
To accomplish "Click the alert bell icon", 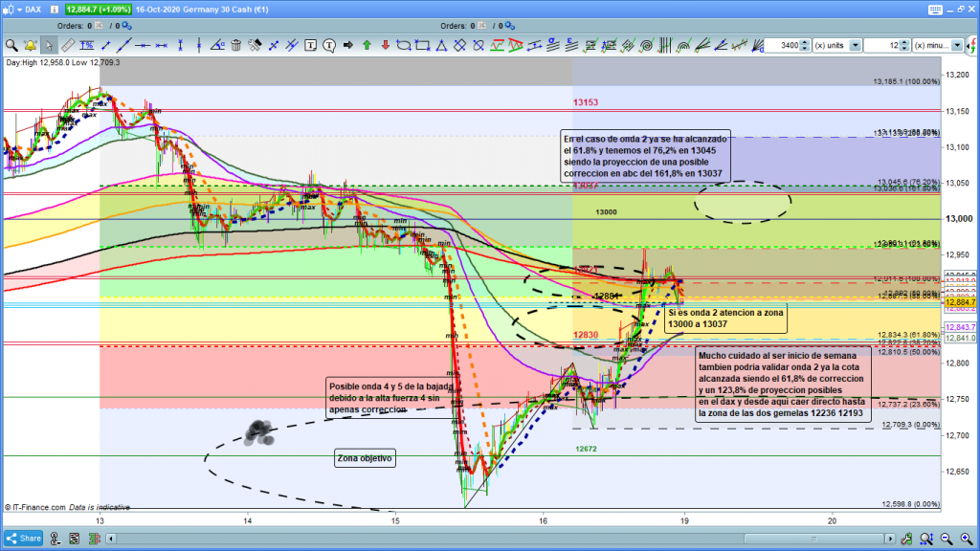I will (x=30, y=45).
